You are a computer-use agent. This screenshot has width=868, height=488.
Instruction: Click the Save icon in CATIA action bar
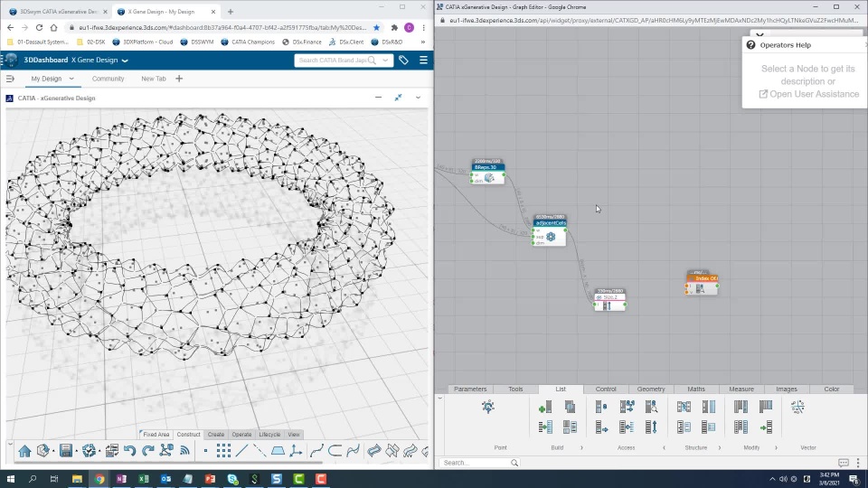coord(66,451)
